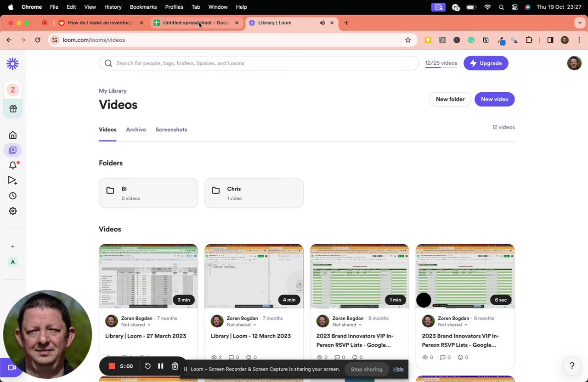Open the Loom logo home icon
The width and height of the screenshot is (588, 382).
click(x=12, y=64)
